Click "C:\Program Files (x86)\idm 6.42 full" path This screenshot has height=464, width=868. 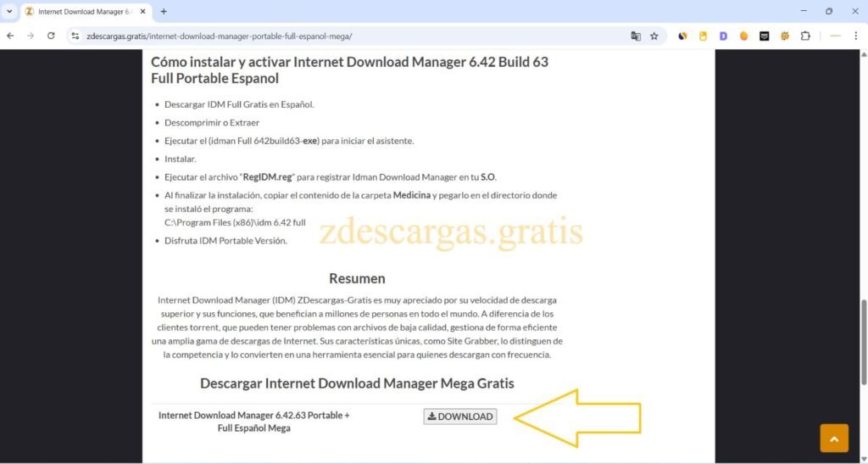[235, 222]
